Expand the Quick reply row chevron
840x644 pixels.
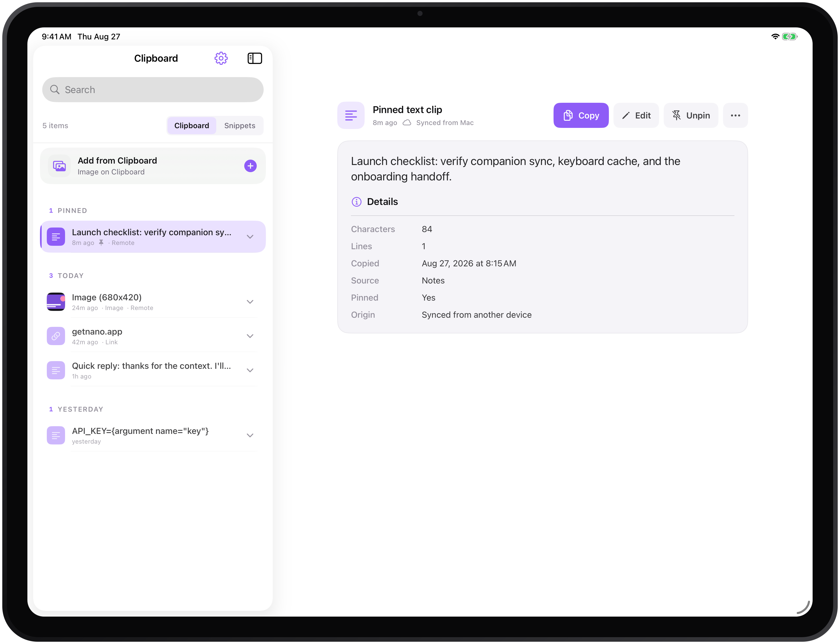(250, 370)
